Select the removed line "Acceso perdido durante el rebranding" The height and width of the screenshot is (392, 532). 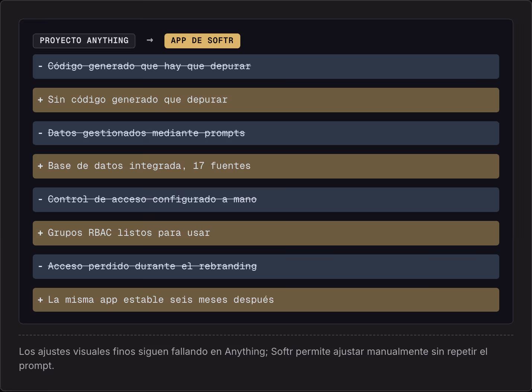266,267
